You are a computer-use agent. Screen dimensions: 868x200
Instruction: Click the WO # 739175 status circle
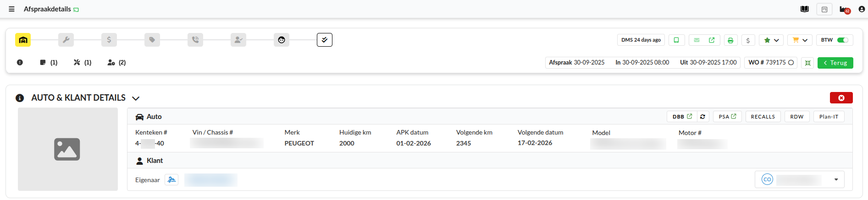pos(791,63)
